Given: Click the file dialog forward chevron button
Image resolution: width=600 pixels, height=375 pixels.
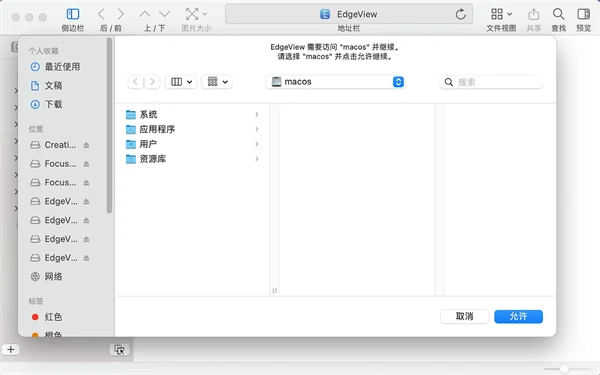Looking at the screenshot, I should 152,82.
